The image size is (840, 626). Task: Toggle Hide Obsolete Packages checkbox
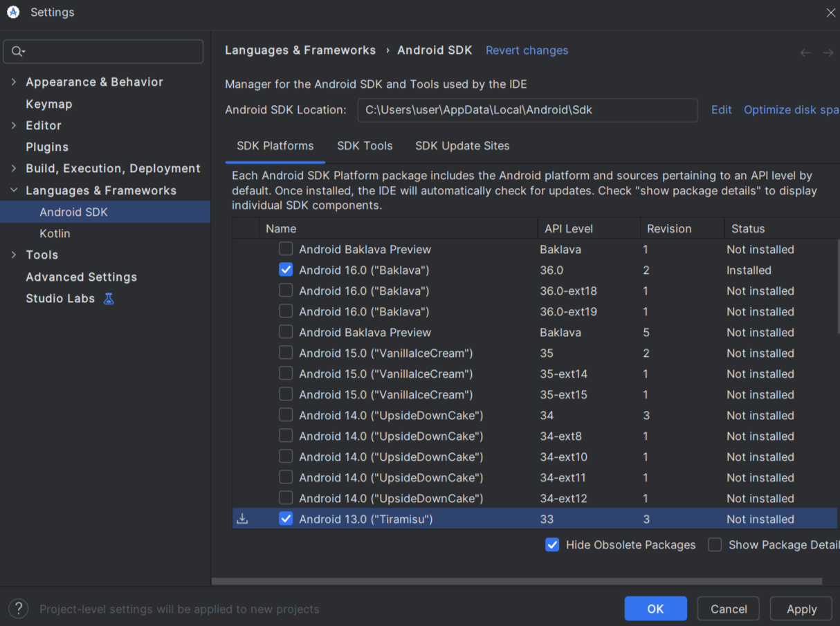[x=552, y=545]
